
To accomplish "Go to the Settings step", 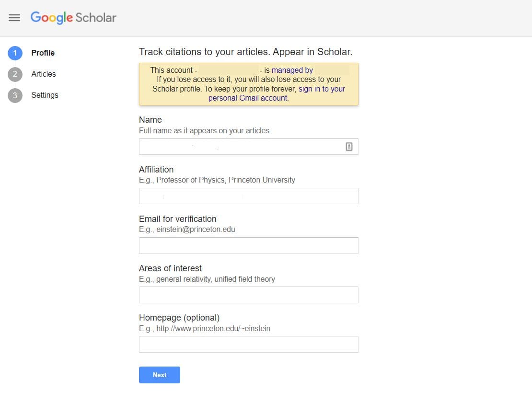I will [x=45, y=95].
